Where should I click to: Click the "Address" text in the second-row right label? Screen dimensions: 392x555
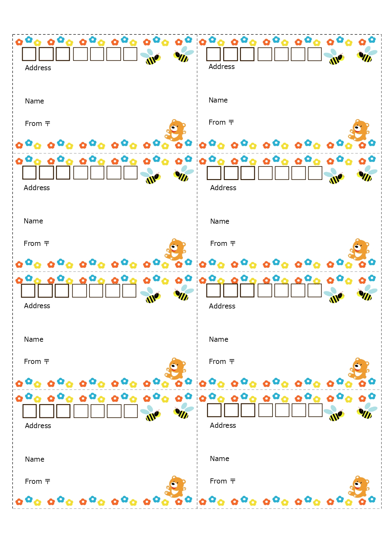coord(223,188)
